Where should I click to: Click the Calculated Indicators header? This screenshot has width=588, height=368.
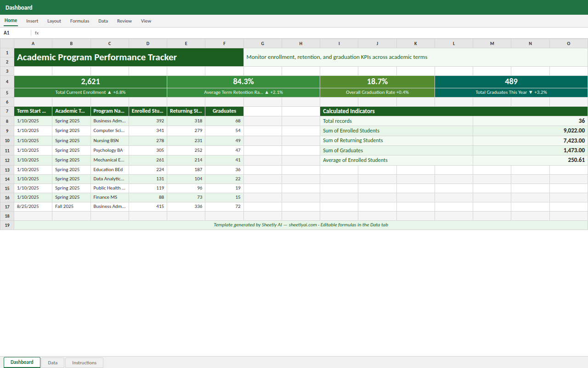(x=454, y=111)
